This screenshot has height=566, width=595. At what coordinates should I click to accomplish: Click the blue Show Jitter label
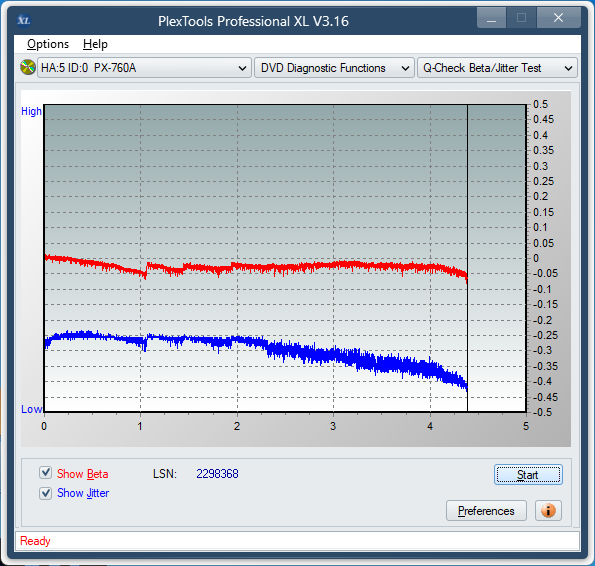point(83,493)
